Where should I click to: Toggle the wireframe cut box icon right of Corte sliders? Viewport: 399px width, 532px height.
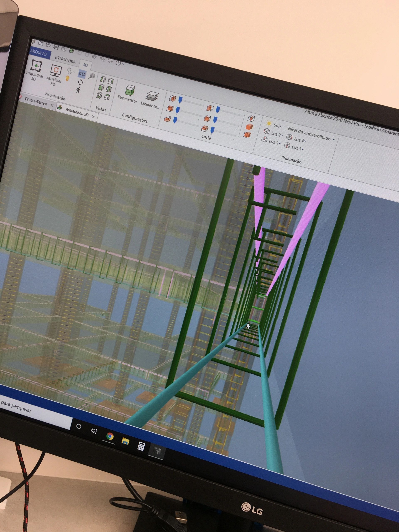(x=251, y=119)
